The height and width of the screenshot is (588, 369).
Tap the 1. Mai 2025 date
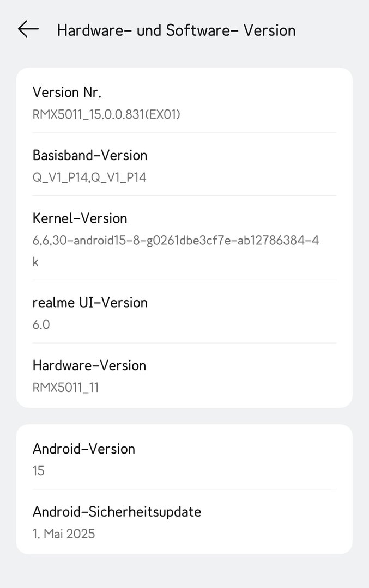click(64, 534)
